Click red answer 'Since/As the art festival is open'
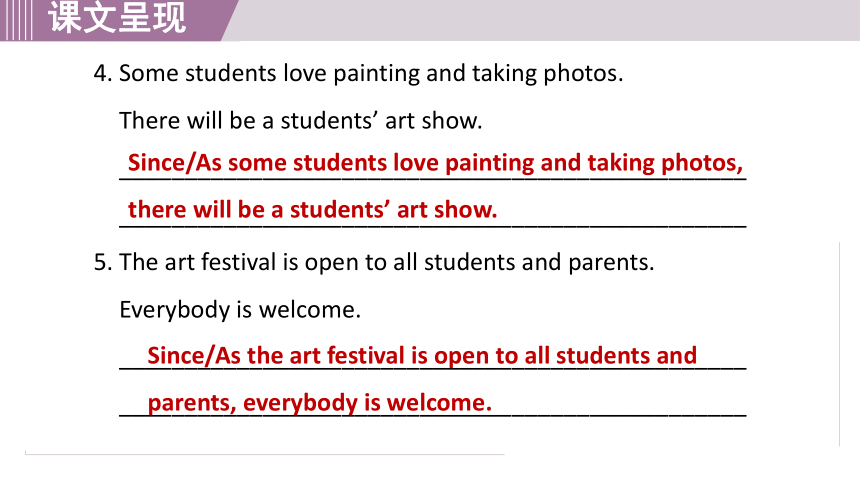 coord(422,356)
